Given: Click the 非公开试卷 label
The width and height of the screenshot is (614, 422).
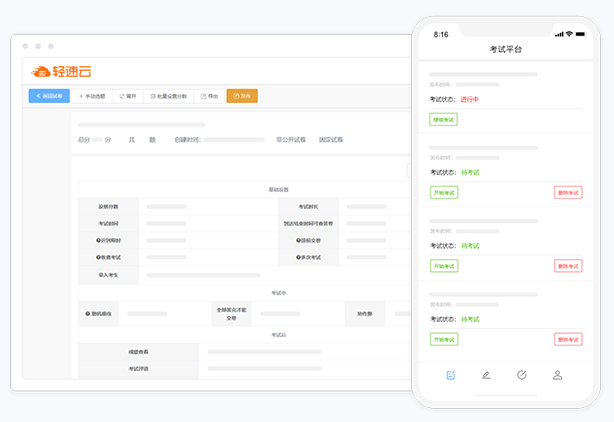Looking at the screenshot, I should click(292, 140).
